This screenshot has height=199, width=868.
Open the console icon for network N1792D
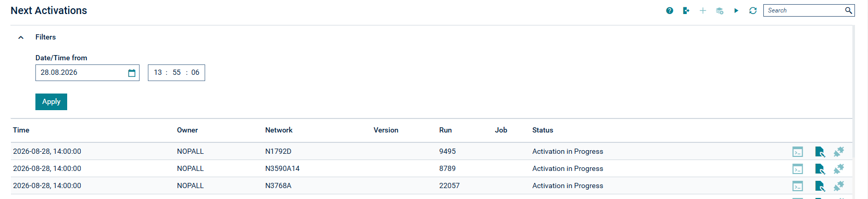(x=798, y=152)
